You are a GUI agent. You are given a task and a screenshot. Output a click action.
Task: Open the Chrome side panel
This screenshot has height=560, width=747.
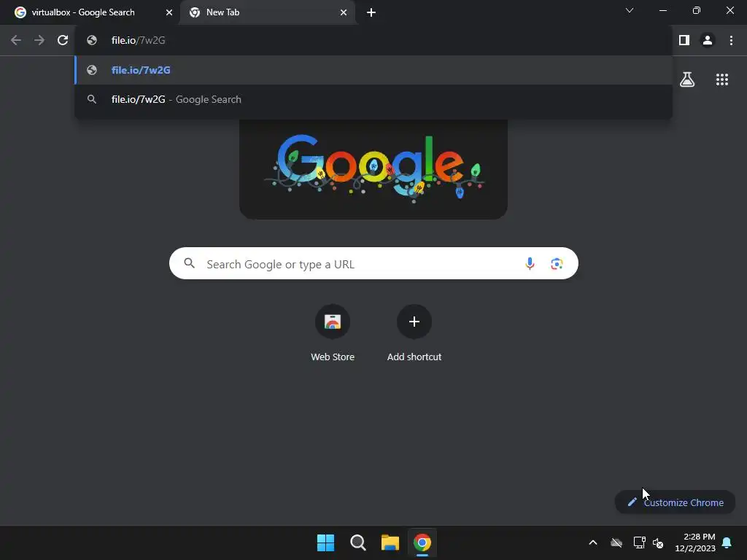[684, 41]
